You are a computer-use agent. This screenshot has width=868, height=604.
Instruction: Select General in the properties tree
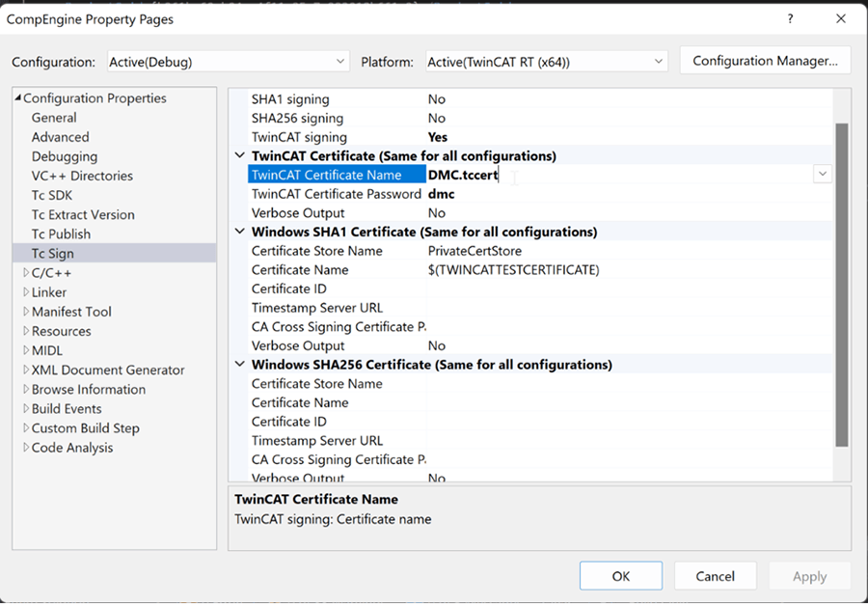point(54,118)
